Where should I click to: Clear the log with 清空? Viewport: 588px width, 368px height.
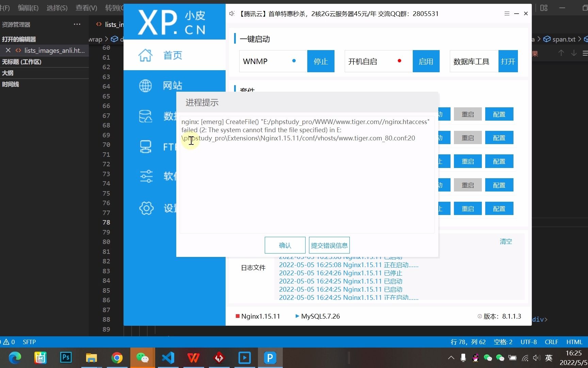pos(506,241)
